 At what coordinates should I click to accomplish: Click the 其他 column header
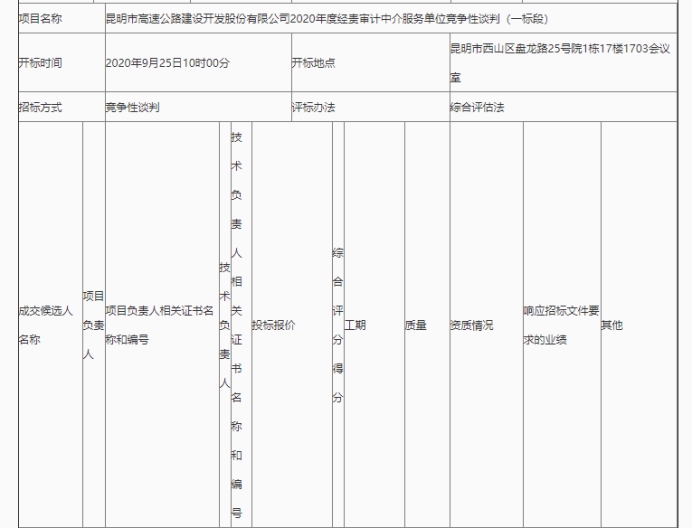click(611, 325)
